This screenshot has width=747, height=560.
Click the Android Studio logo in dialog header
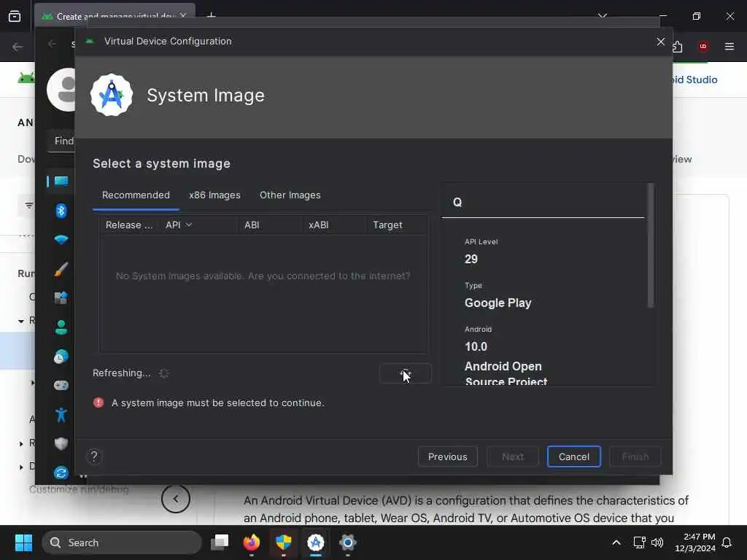(x=112, y=95)
